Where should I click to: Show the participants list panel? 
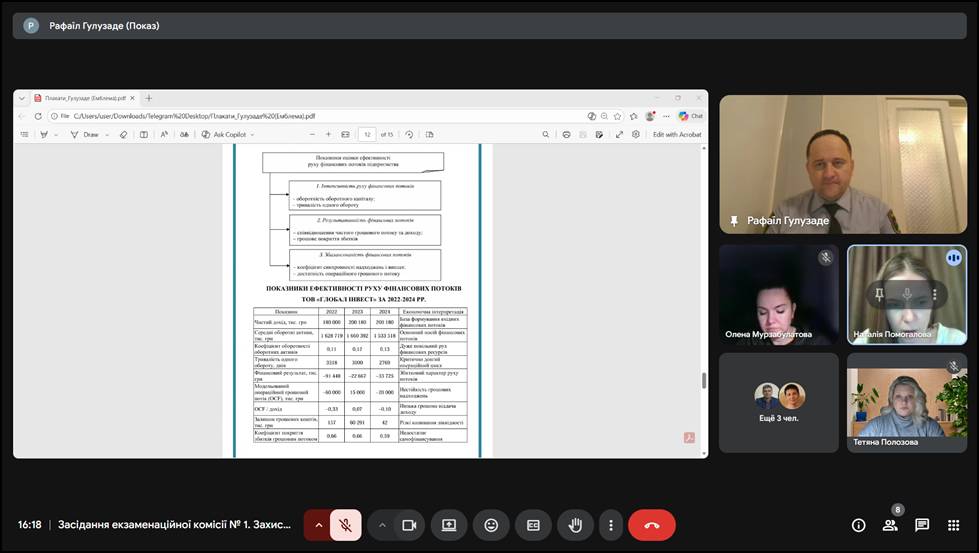tap(890, 525)
